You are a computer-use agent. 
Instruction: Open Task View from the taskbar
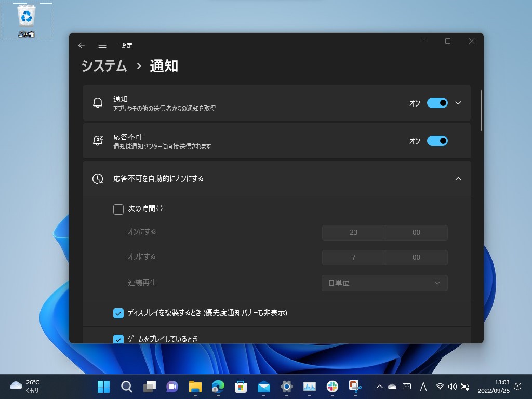(x=150, y=387)
